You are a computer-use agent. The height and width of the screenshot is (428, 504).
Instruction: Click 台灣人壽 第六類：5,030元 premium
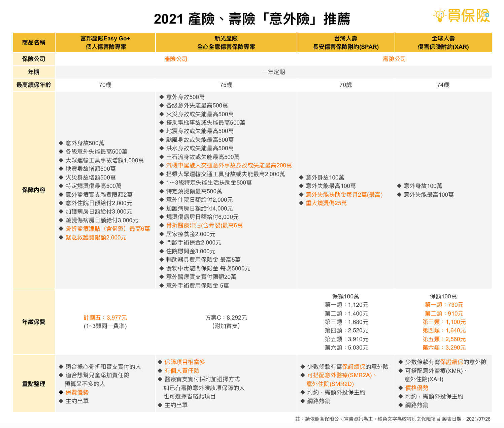tap(346, 348)
